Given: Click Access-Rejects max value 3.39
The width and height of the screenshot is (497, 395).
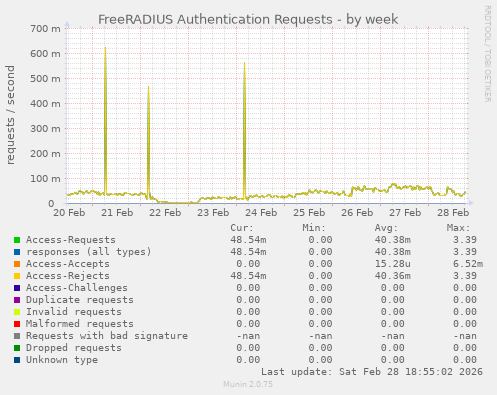Looking at the screenshot, I should [465, 276].
